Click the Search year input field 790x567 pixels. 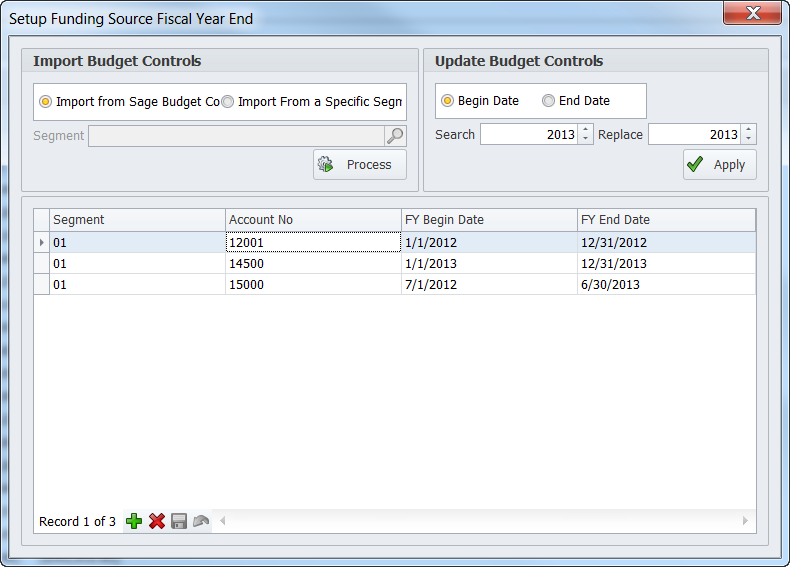point(528,134)
